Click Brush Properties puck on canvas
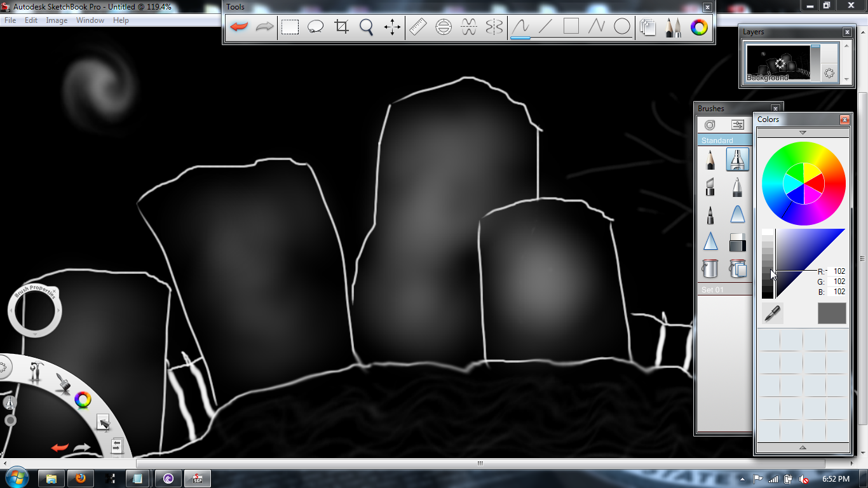The height and width of the screenshot is (488, 868). pyautogui.click(x=35, y=311)
